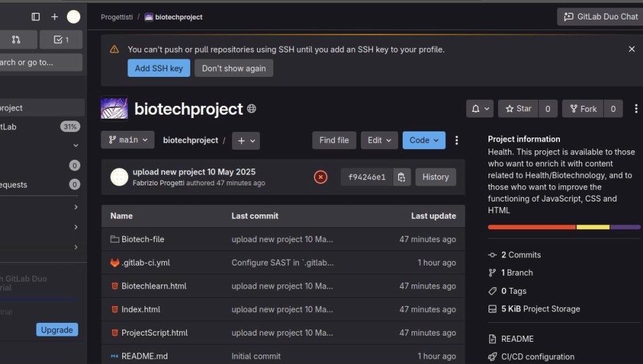This screenshot has width=643, height=364.
Task: Click the Biotech-file folder icon
Action: coord(115,239)
